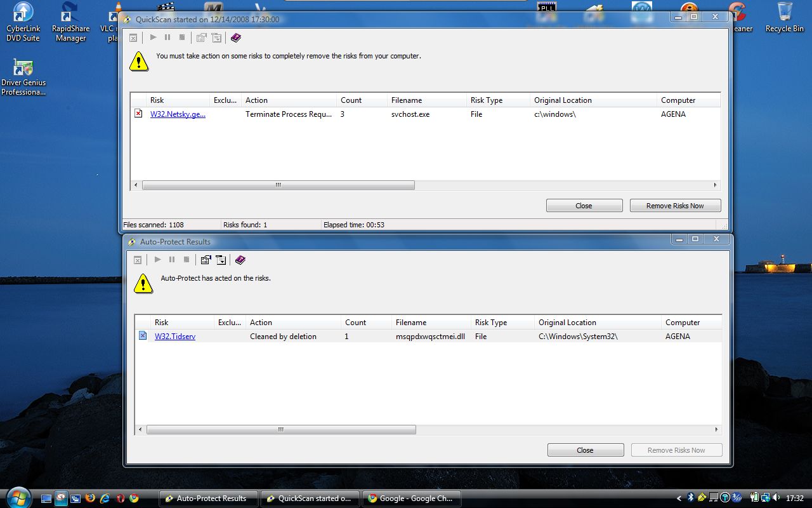
Task: Click Original Location header in Auto-Protect list
Action: click(598, 323)
